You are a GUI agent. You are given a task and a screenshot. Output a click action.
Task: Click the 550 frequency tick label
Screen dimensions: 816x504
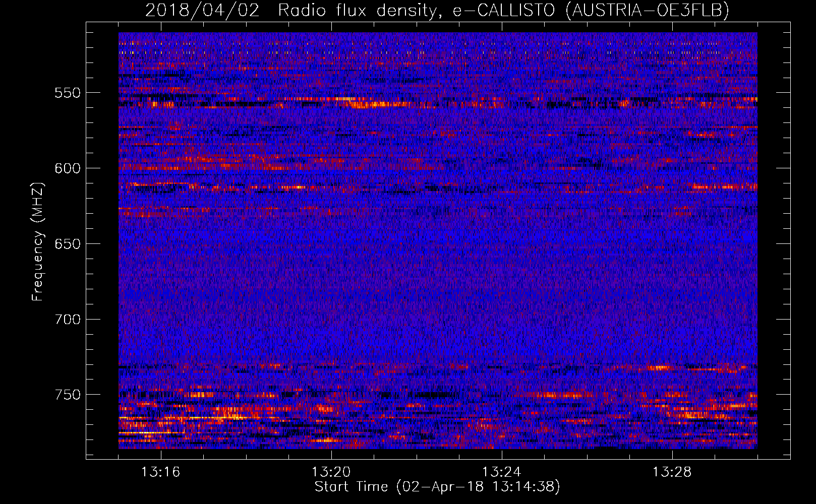[68, 93]
